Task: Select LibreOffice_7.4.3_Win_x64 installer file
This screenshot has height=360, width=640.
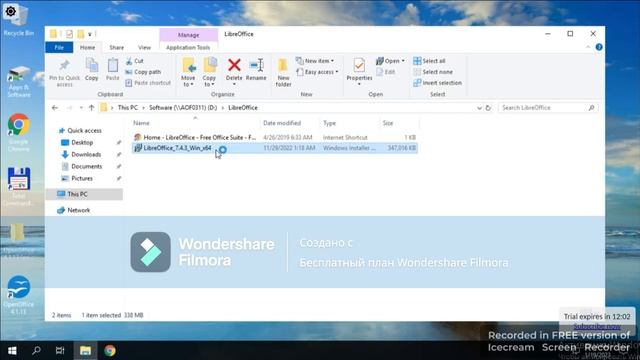Action: pyautogui.click(x=275, y=148)
